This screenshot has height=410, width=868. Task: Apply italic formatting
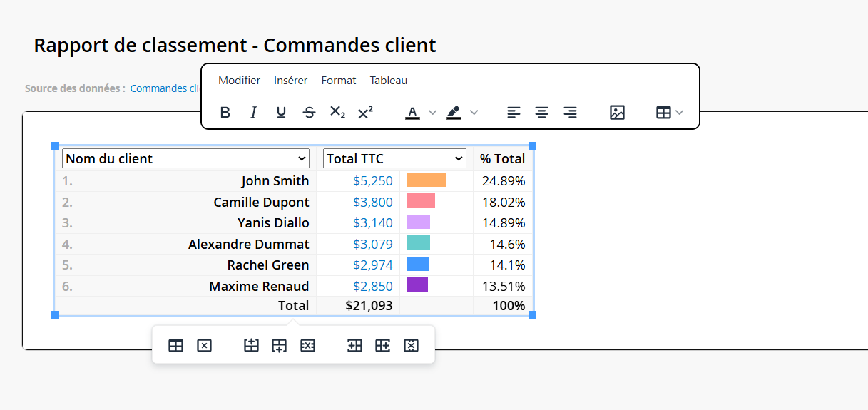pos(253,113)
